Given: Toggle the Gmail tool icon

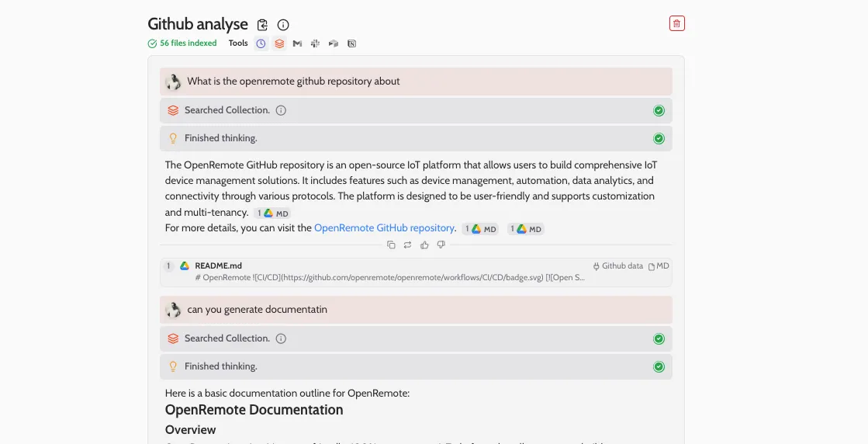Looking at the screenshot, I should click(297, 43).
